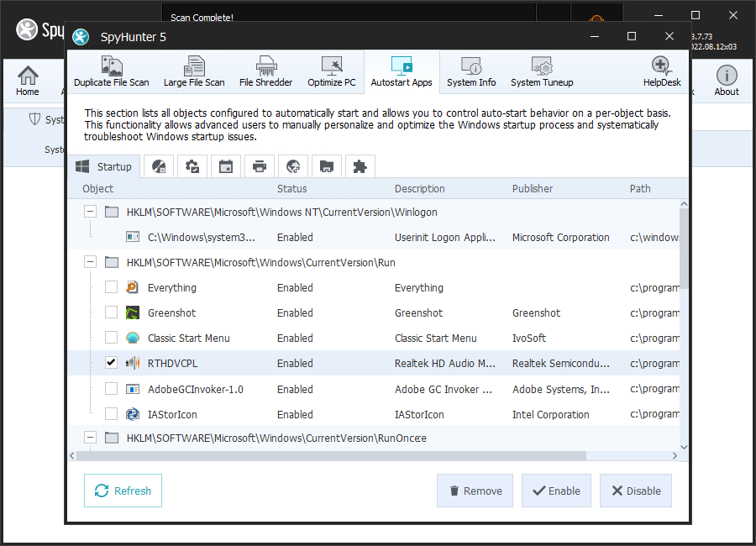Open the System Tuneup section
Viewport: 756px width, 546px height.
(x=542, y=72)
